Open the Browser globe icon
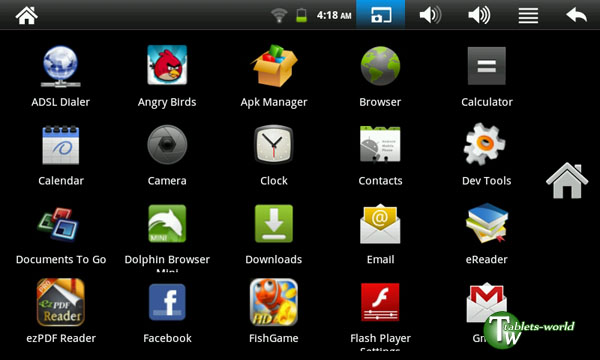The height and width of the screenshot is (360, 600). point(380,66)
